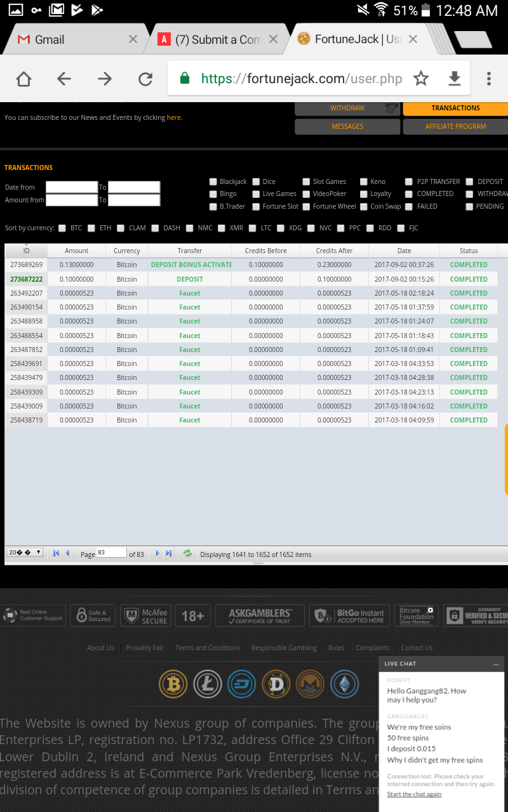Minimize the Live Chat window
The image size is (508, 812).
pos(496,664)
